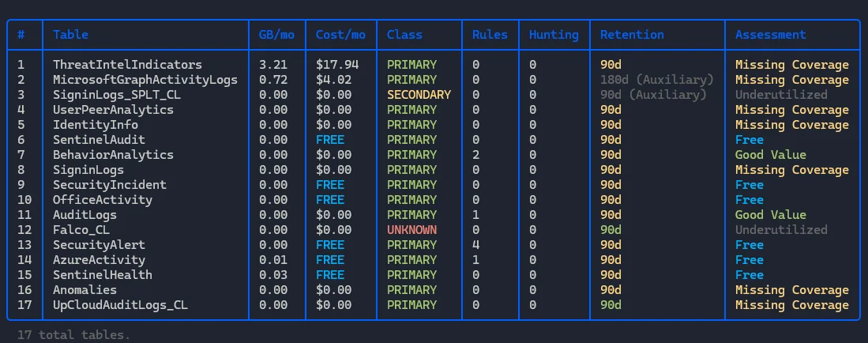Click the Table column header
868x343 pixels.
point(70,35)
